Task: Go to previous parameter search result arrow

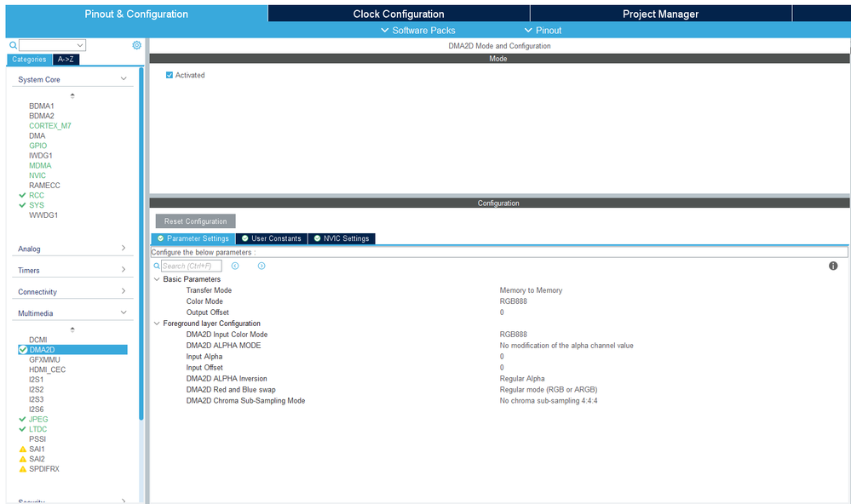Action: [235, 266]
